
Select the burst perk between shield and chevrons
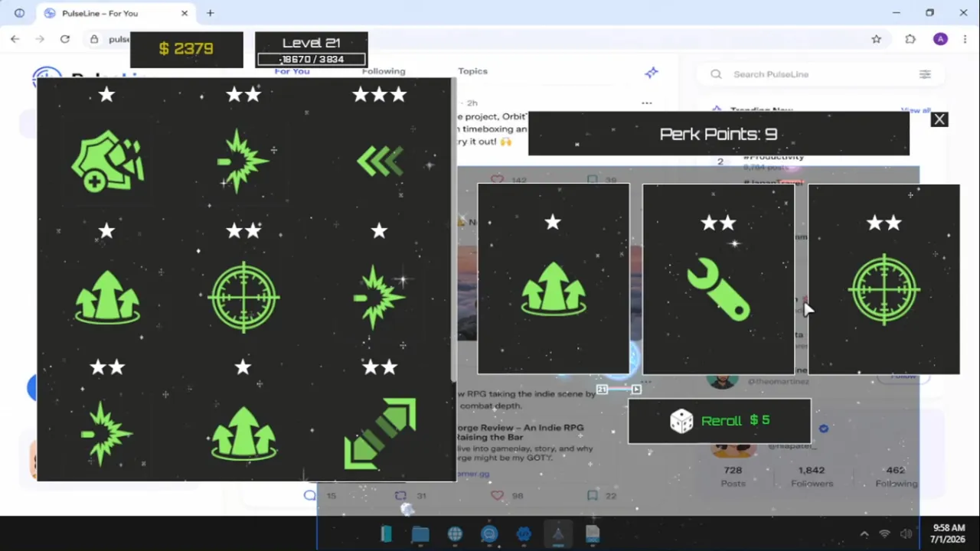coord(243,161)
